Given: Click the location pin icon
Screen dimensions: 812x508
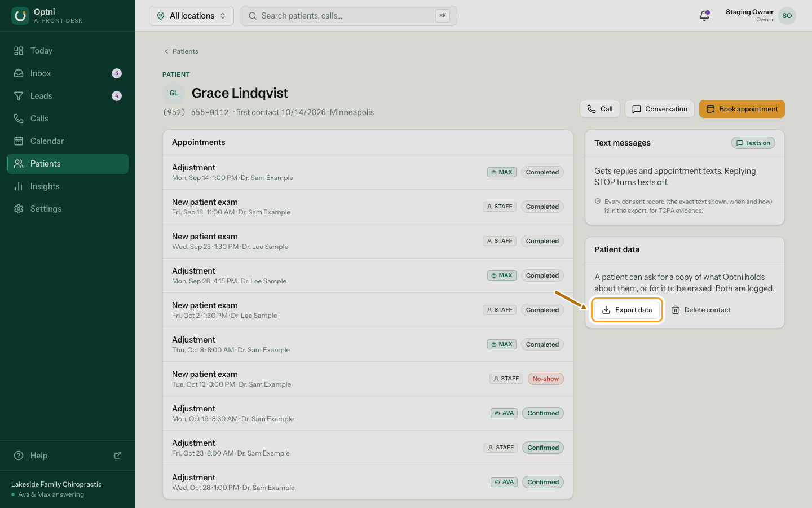Looking at the screenshot, I should 161,16.
